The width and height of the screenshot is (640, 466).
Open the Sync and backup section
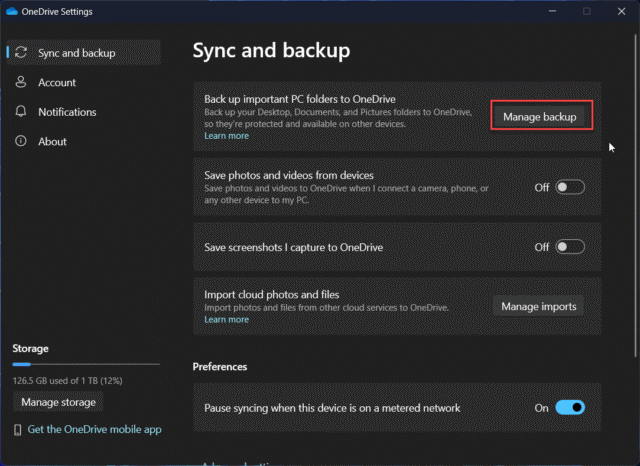pos(84,53)
